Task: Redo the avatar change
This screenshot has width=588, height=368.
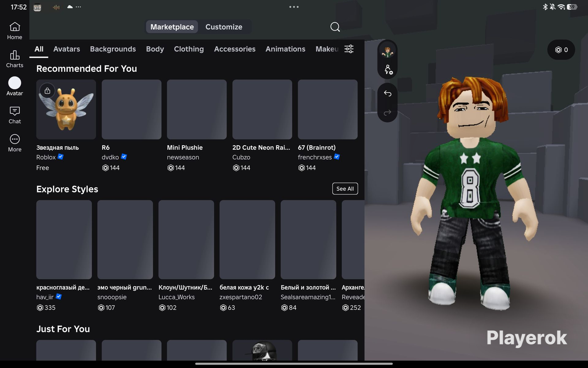Action: tap(387, 113)
